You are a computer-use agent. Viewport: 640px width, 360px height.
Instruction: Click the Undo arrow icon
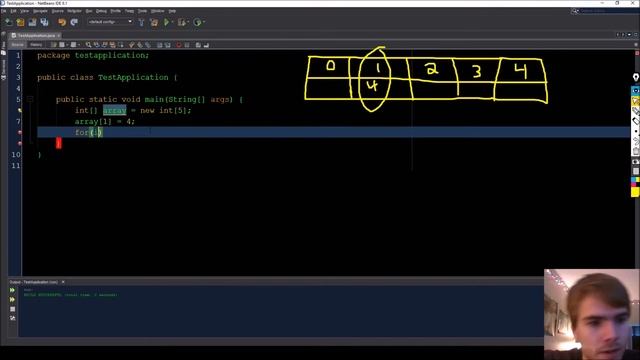point(62,22)
